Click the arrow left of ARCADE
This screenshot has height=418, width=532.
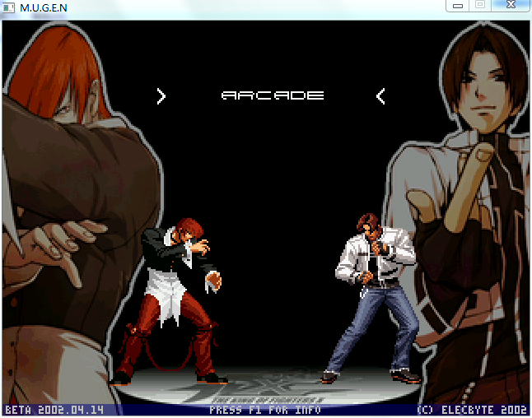coord(161,96)
